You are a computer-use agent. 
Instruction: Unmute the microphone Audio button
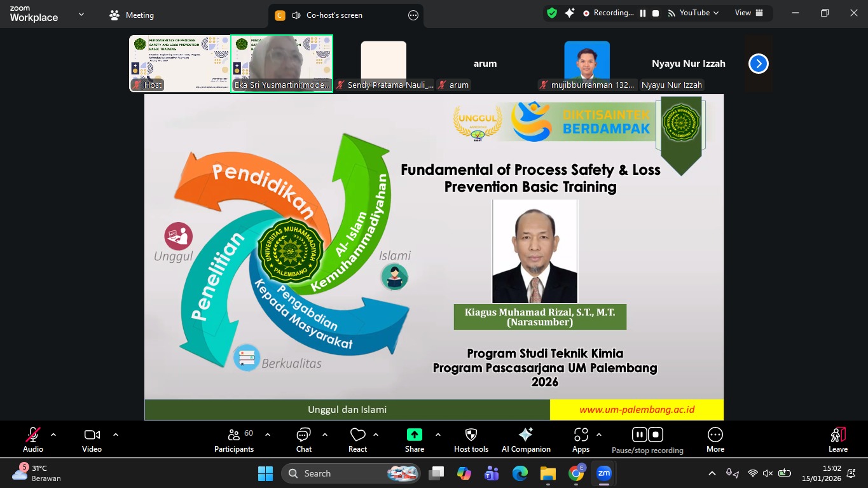click(x=33, y=440)
